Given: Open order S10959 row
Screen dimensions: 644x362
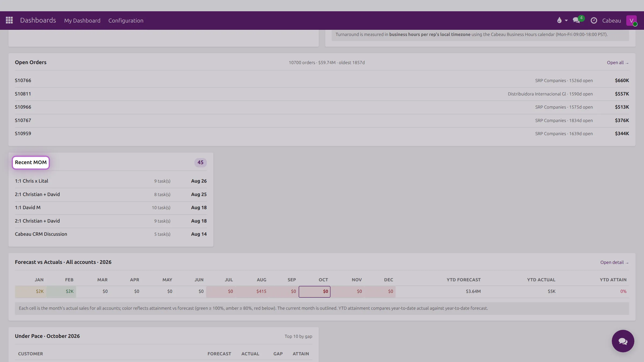Looking at the screenshot, I should (x=322, y=134).
